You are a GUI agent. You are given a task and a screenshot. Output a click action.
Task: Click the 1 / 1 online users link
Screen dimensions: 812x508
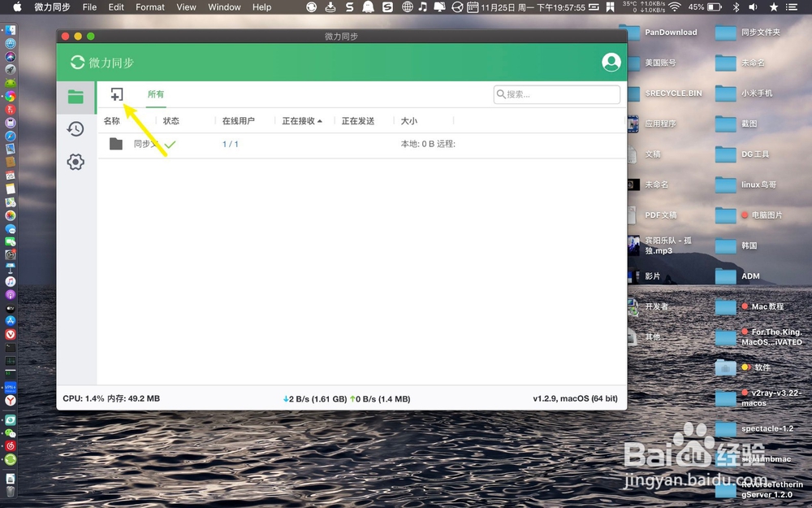[231, 144]
